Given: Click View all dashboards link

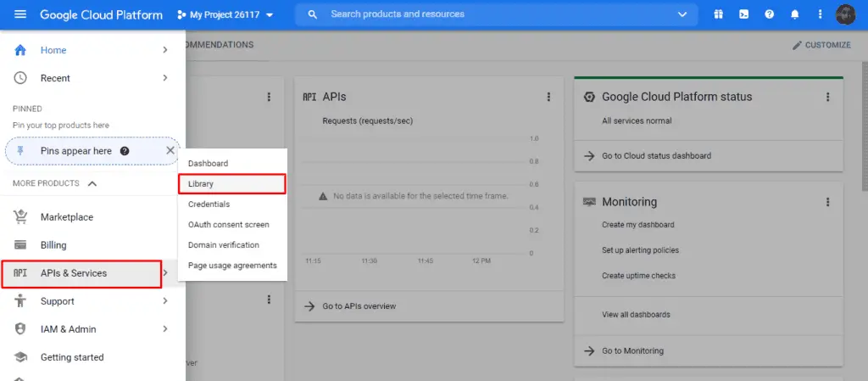Looking at the screenshot, I should click(x=636, y=315).
